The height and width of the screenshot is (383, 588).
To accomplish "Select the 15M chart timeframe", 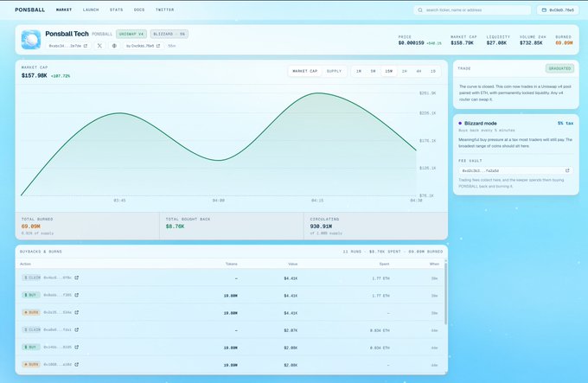I will 388,71.
